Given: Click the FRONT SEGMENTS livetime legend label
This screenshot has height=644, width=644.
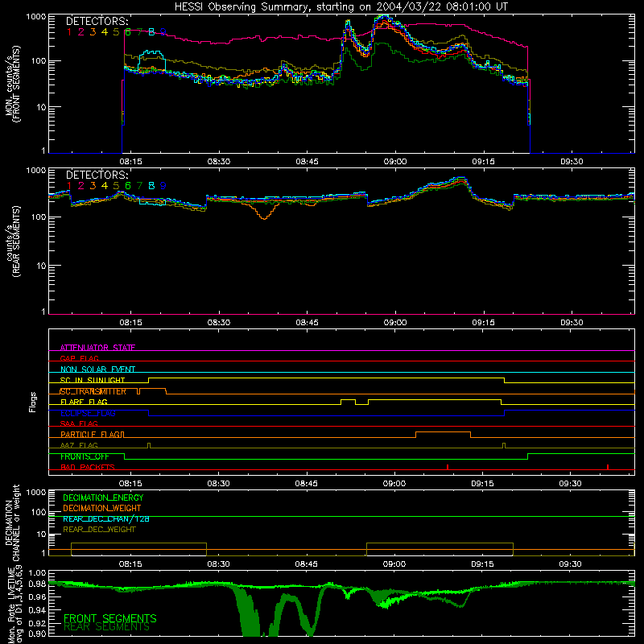Looking at the screenshot, I should [x=110, y=618].
